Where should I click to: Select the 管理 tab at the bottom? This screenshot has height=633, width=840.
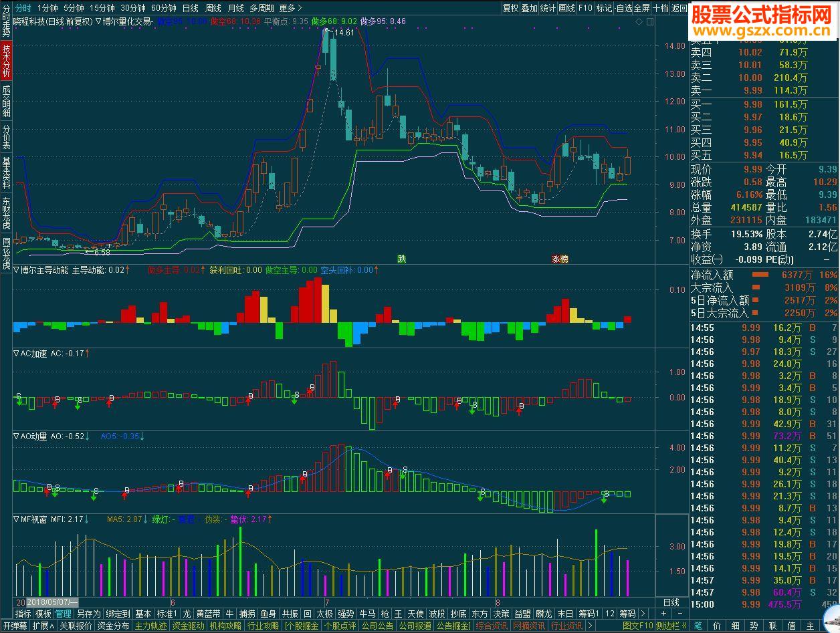(64, 614)
